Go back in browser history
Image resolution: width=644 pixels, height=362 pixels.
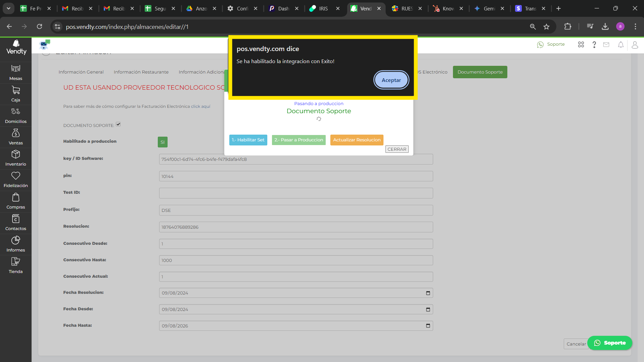(x=9, y=27)
